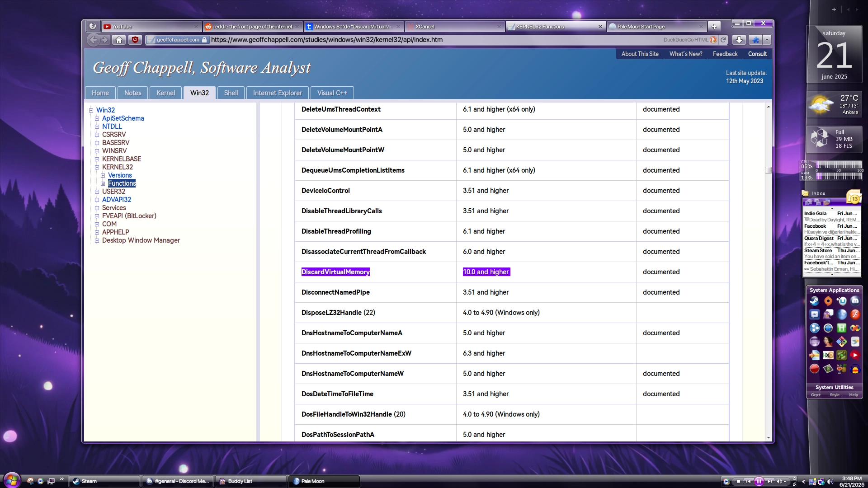This screenshot has height=488, width=868.
Task: Go to the browser Home page icon
Action: pos(119,40)
